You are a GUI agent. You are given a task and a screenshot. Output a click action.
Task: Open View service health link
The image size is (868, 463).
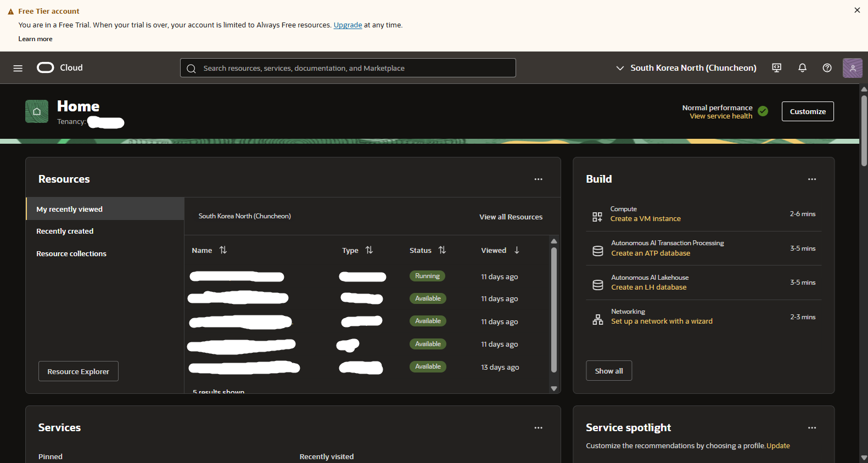(x=721, y=116)
